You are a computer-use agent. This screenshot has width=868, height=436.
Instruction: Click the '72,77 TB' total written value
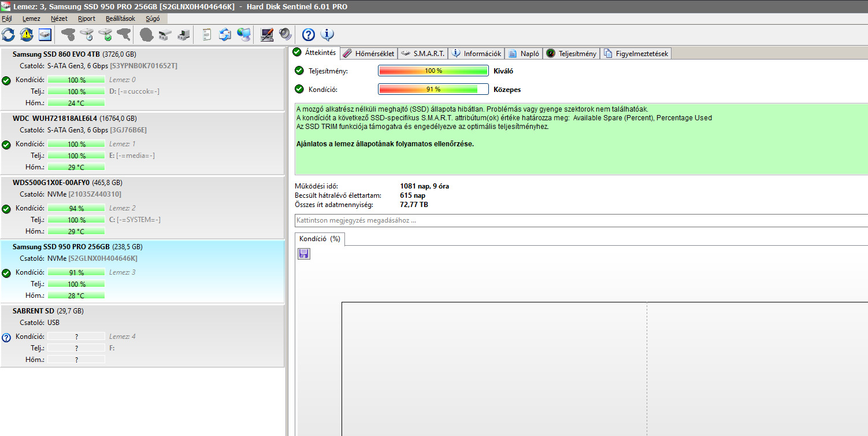(414, 205)
